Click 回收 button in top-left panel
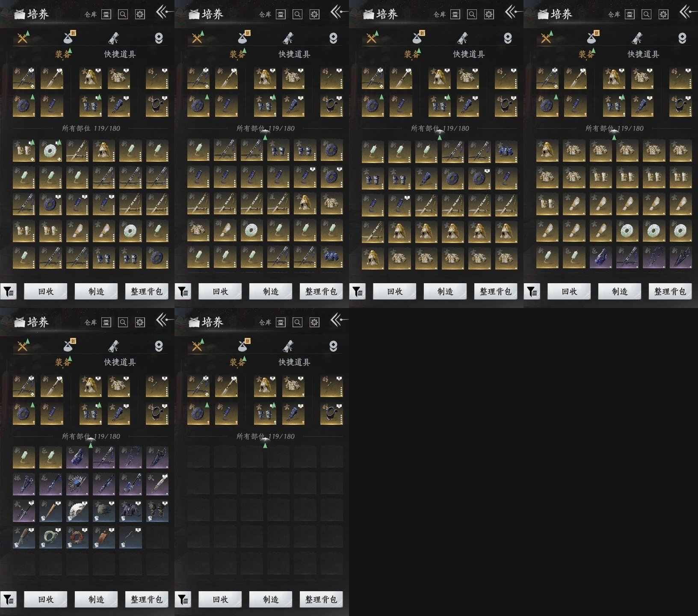The image size is (698, 616). click(x=46, y=291)
